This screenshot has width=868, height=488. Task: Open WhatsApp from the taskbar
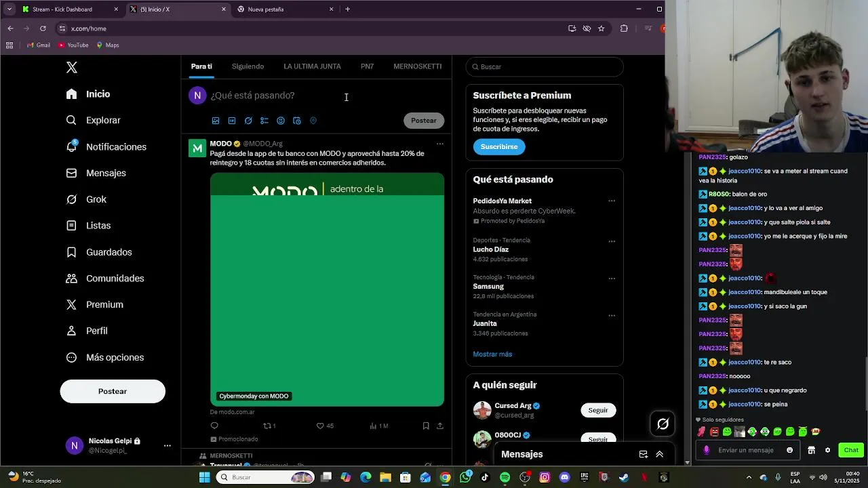[x=465, y=477]
